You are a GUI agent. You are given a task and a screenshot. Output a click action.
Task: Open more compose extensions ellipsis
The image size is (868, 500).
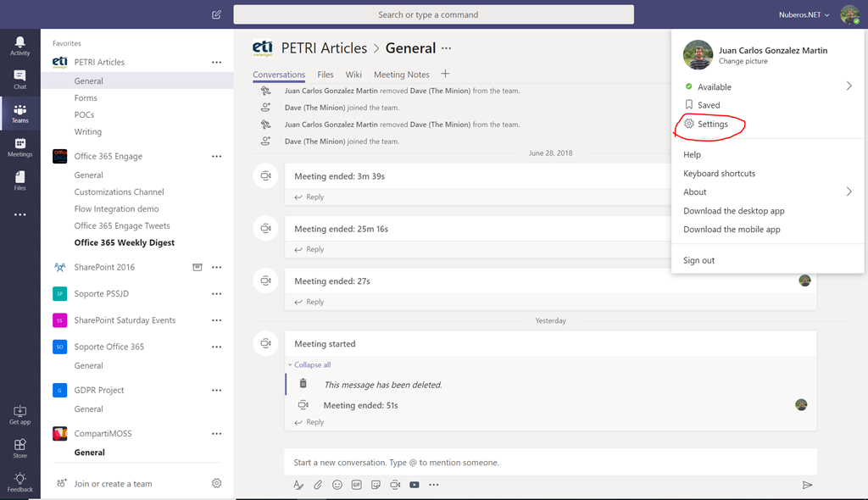(x=433, y=485)
